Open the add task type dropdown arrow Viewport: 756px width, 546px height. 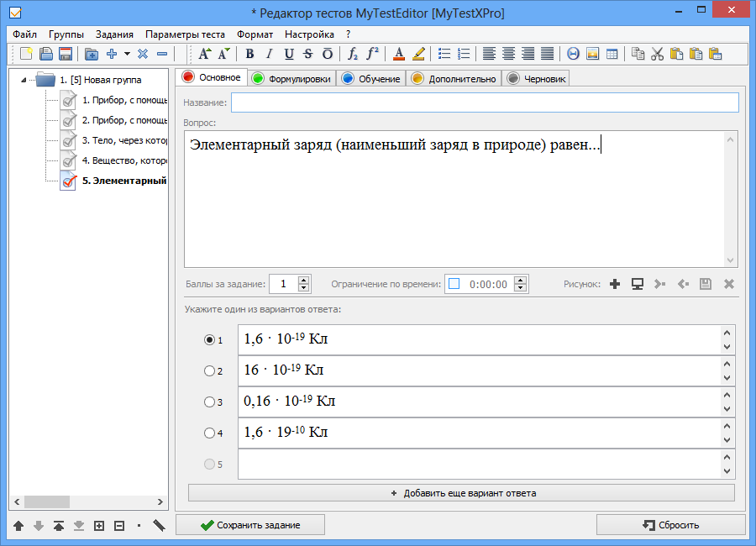(127, 54)
